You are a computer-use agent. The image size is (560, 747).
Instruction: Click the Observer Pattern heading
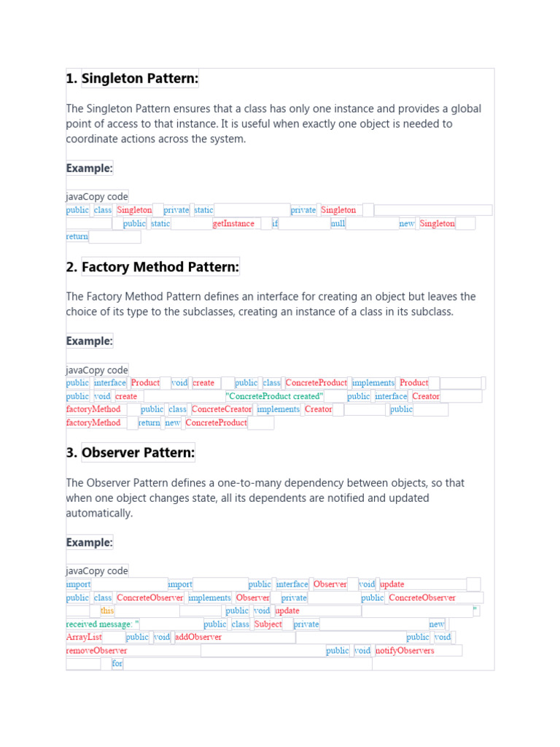click(138, 453)
